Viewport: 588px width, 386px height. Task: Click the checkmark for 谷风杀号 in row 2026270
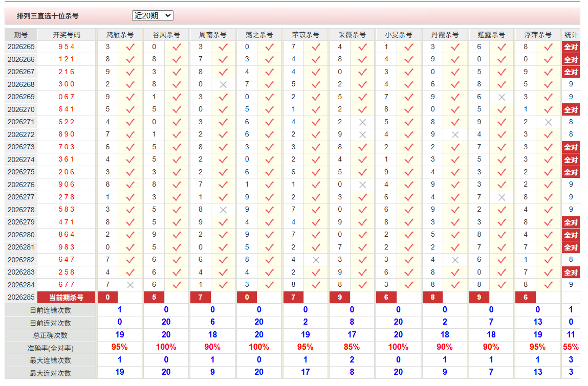coord(177,109)
